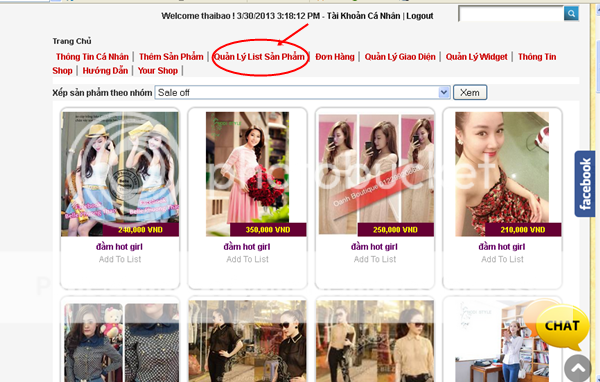Image resolution: width=600 pixels, height=382 pixels.
Task: Open Quản Lý List Sản Phẩm
Action: [259, 57]
